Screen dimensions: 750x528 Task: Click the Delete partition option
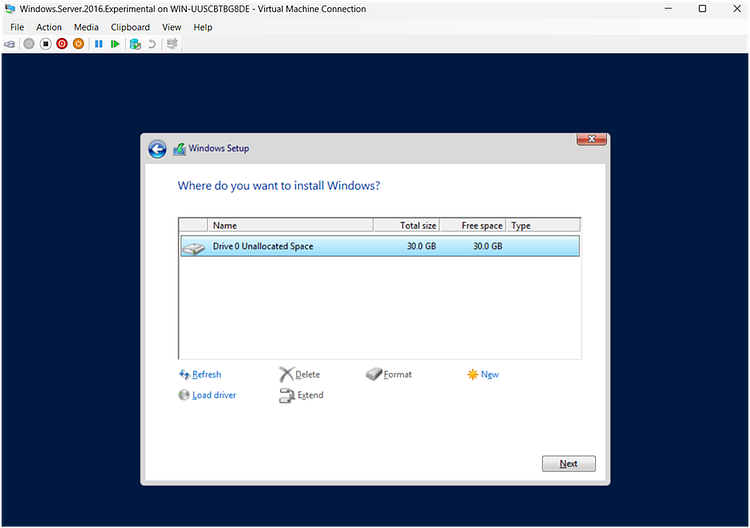(x=308, y=374)
